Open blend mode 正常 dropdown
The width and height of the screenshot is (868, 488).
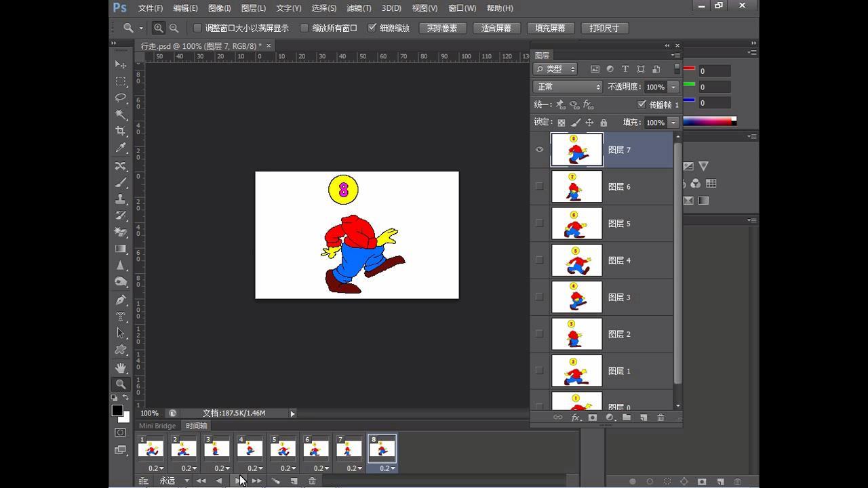568,87
